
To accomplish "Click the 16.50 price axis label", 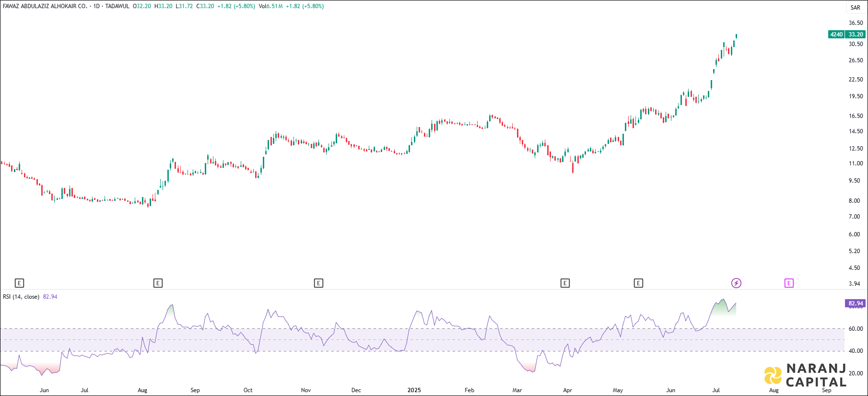I will click(x=856, y=116).
